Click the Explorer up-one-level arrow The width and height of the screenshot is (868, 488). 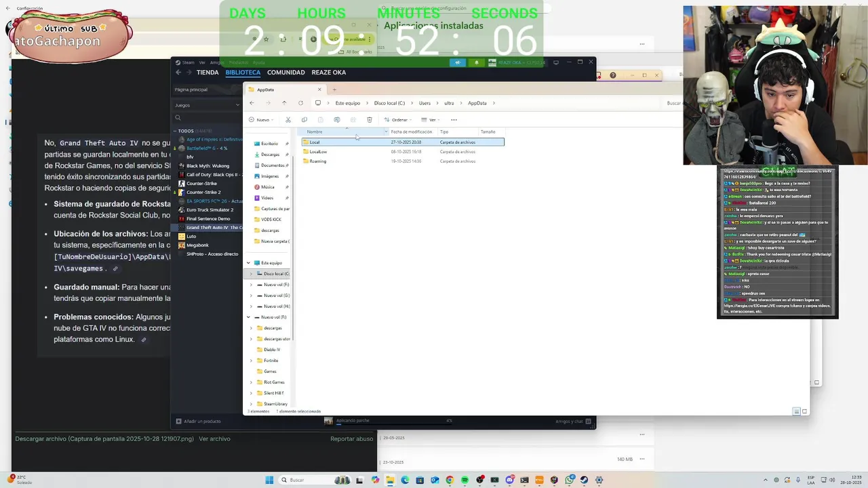click(284, 103)
